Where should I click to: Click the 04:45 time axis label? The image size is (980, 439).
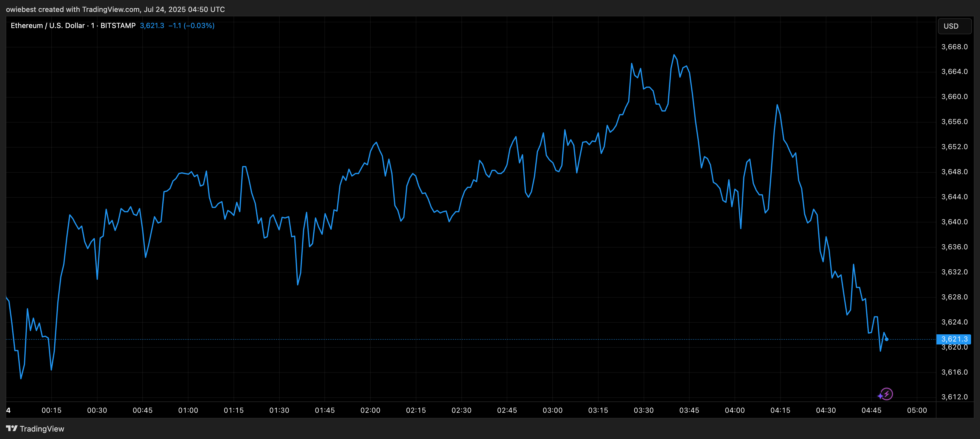pos(871,410)
